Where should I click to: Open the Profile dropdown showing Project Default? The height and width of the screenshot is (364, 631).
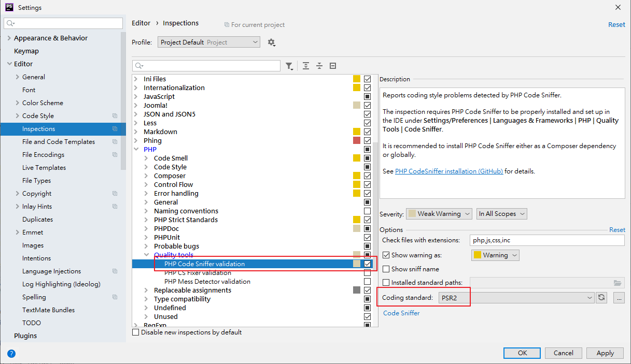pyautogui.click(x=208, y=42)
